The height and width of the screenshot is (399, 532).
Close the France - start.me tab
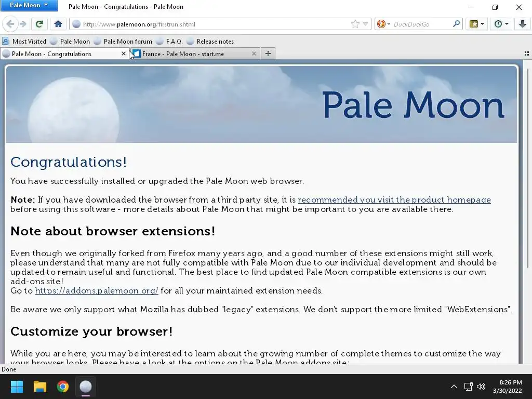click(x=254, y=54)
